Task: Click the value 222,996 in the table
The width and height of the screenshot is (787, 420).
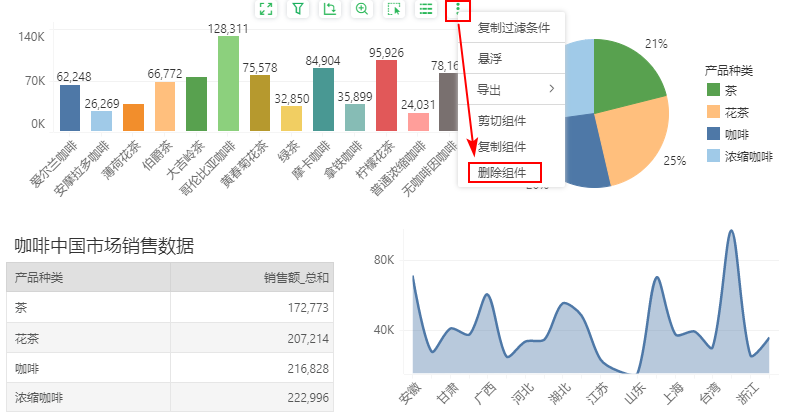Action: click(x=308, y=398)
